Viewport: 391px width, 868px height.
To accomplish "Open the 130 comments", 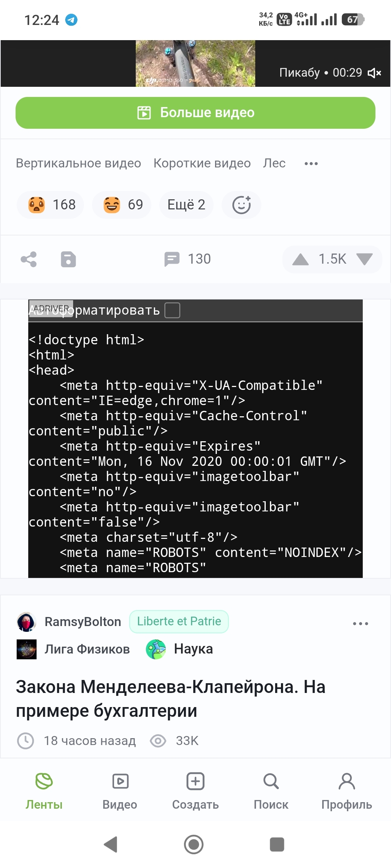I will (x=187, y=259).
